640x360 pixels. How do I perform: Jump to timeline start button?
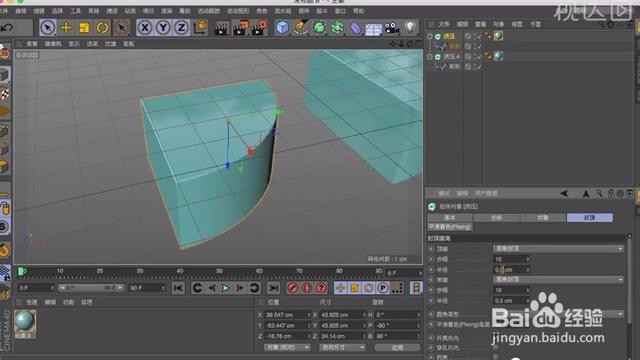point(178,288)
